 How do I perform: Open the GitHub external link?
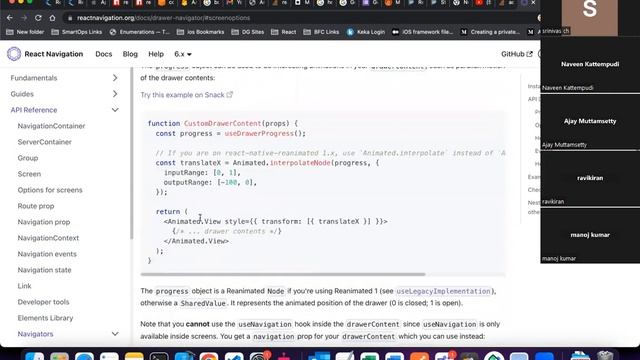tap(517, 54)
